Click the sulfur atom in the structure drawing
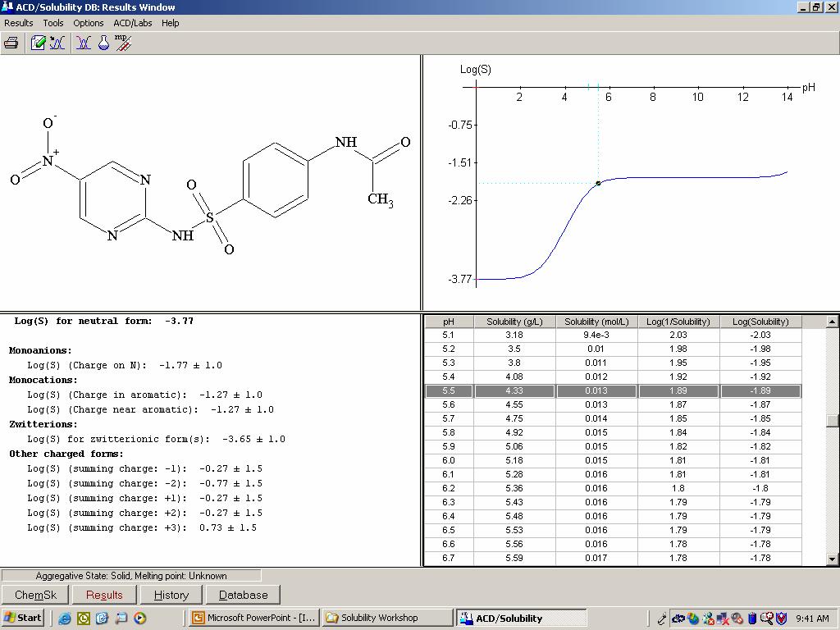The height and width of the screenshot is (630, 840). 209,217
